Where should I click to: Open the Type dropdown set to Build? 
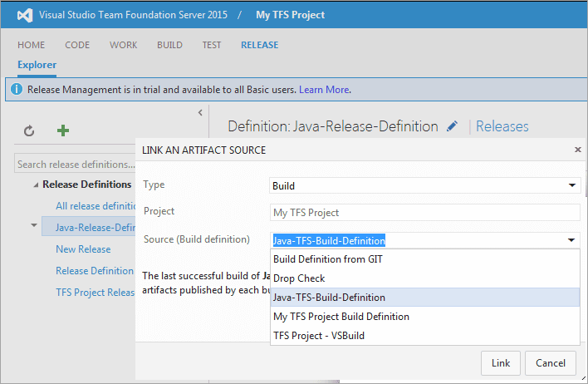pos(571,185)
